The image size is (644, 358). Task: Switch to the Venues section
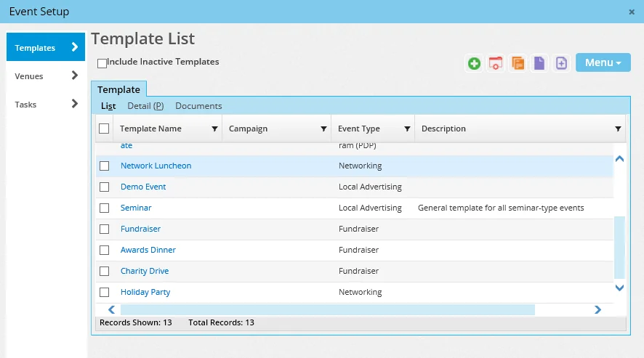click(46, 76)
